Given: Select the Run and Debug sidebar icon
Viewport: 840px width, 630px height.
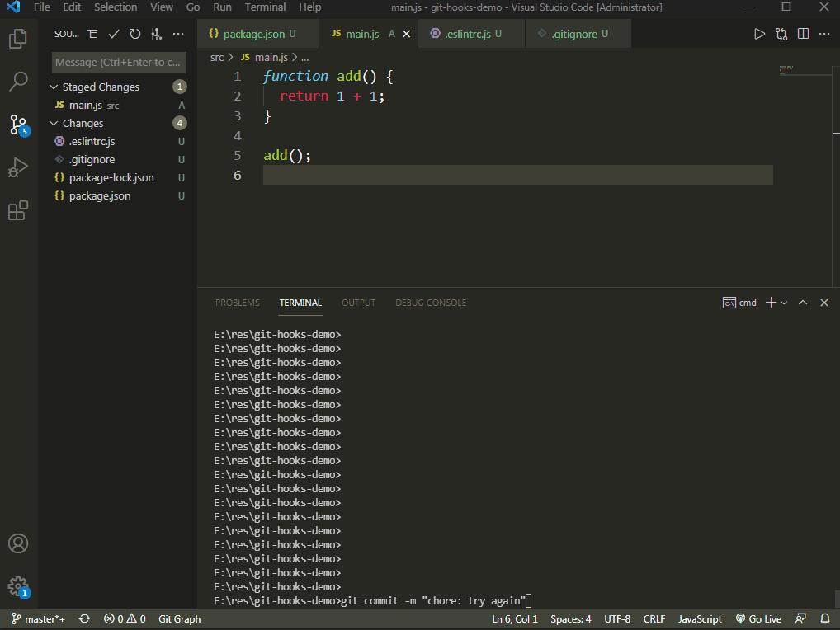Looking at the screenshot, I should 18,167.
